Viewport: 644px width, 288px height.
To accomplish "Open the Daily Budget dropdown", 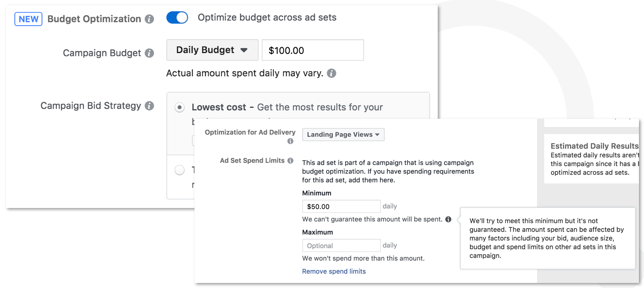I will pos(212,50).
